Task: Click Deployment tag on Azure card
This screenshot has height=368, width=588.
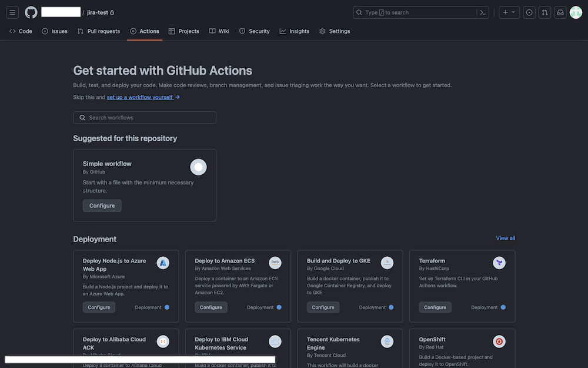Action: click(x=152, y=307)
